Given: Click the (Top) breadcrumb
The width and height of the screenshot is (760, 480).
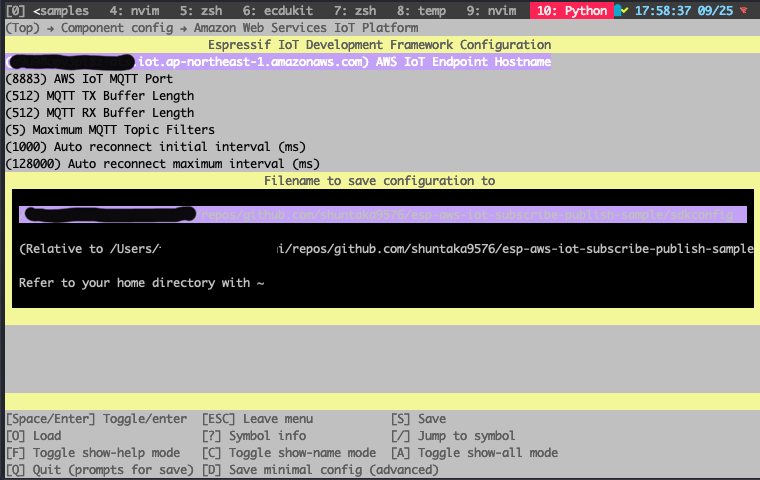Looking at the screenshot, I should pos(23,28).
